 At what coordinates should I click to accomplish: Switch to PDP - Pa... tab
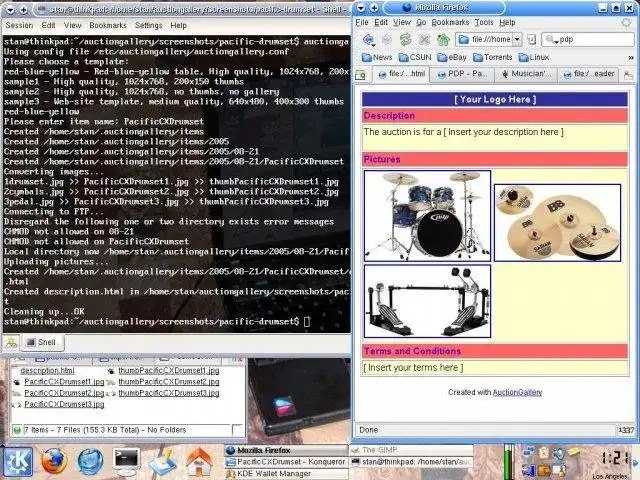462,74
